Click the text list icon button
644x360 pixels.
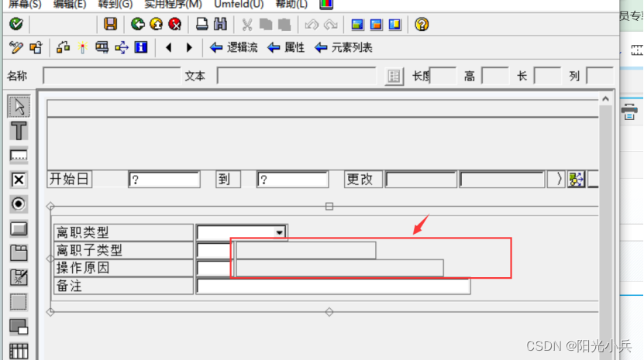coord(394,76)
